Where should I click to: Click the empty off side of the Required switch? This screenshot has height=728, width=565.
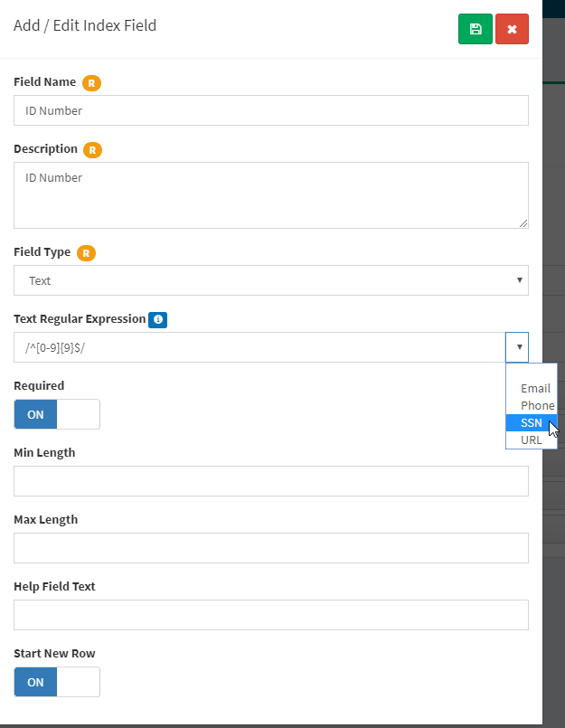tap(78, 414)
